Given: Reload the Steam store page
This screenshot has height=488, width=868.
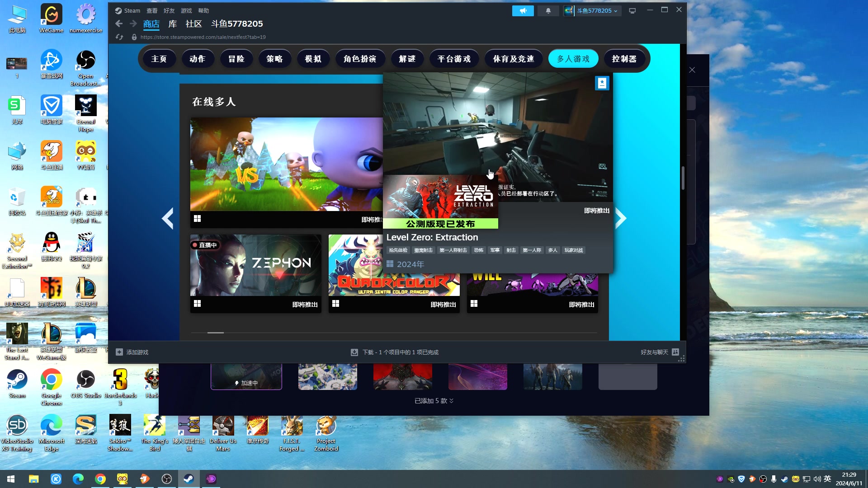Looking at the screenshot, I should [119, 37].
